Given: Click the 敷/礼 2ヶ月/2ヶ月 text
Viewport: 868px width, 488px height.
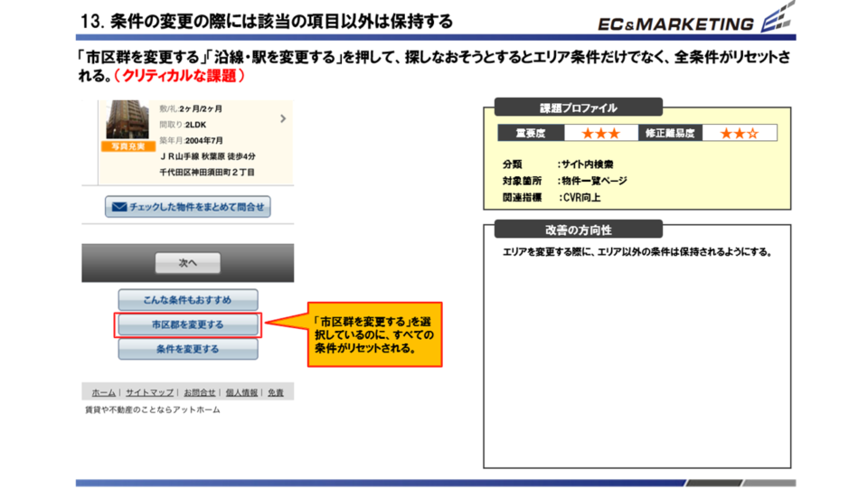Looking at the screenshot, I should (191, 109).
